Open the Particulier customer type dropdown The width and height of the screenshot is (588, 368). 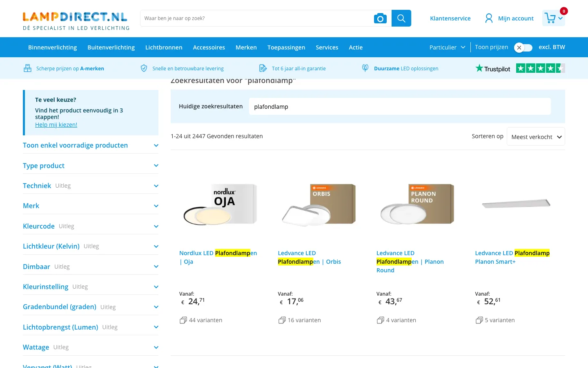click(447, 47)
